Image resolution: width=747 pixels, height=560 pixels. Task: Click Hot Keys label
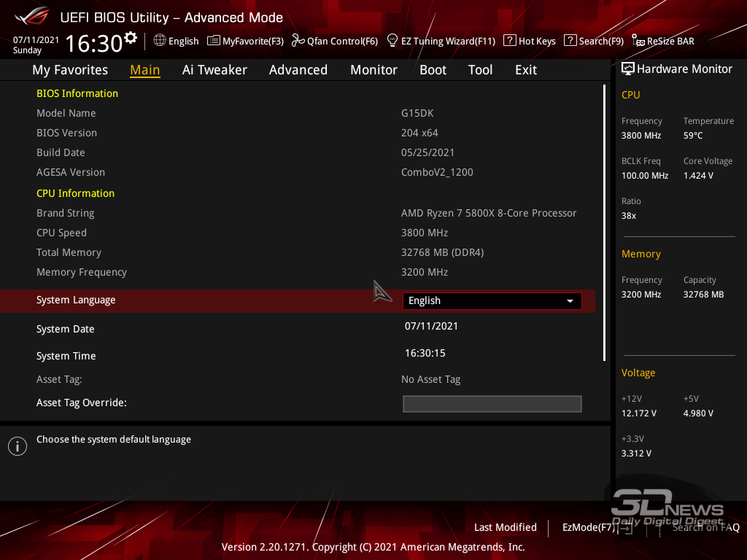(537, 42)
